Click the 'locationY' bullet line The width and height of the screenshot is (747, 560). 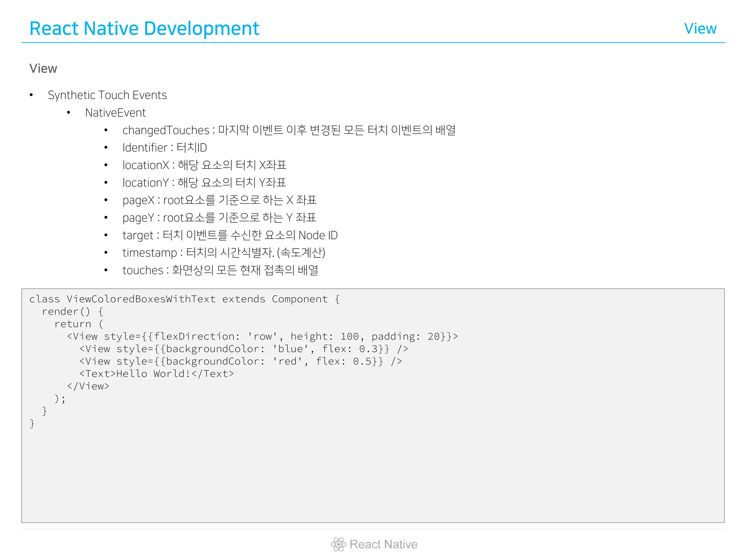coord(204,183)
